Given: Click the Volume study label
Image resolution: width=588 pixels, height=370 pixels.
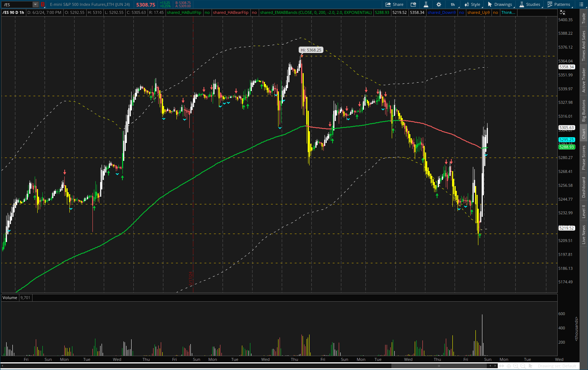Looking at the screenshot, I should pyautogui.click(x=10, y=298).
